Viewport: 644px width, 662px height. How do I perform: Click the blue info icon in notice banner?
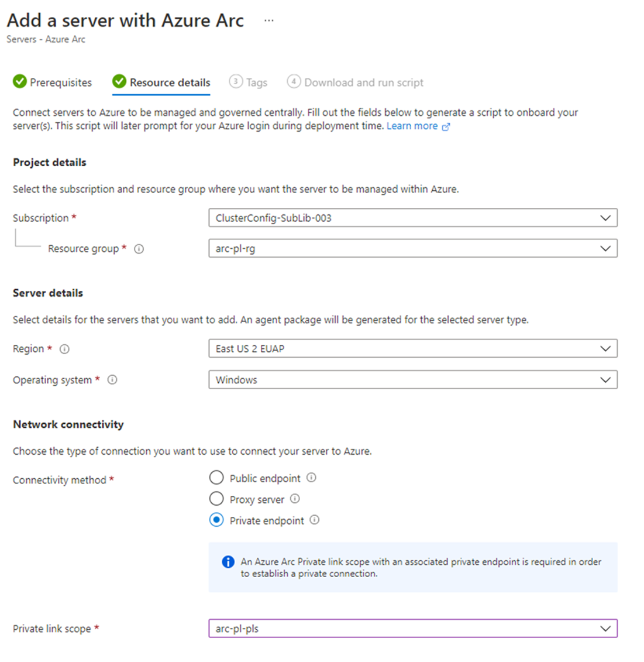click(228, 562)
